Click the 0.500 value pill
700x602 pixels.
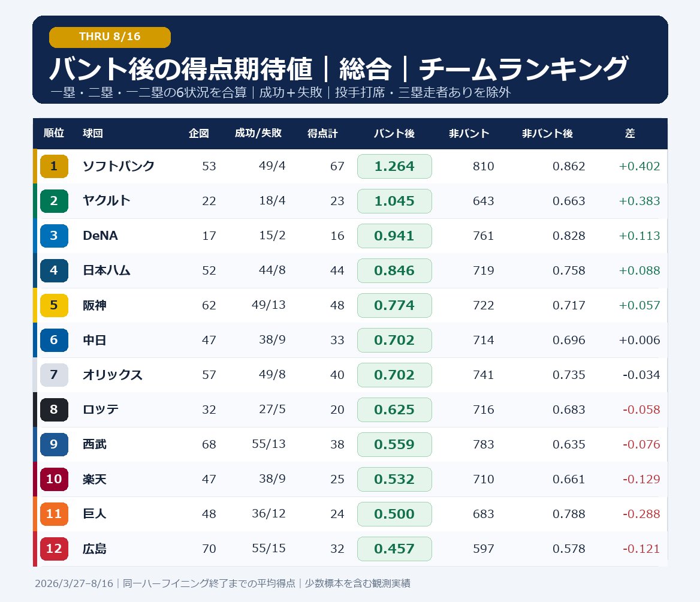394,514
